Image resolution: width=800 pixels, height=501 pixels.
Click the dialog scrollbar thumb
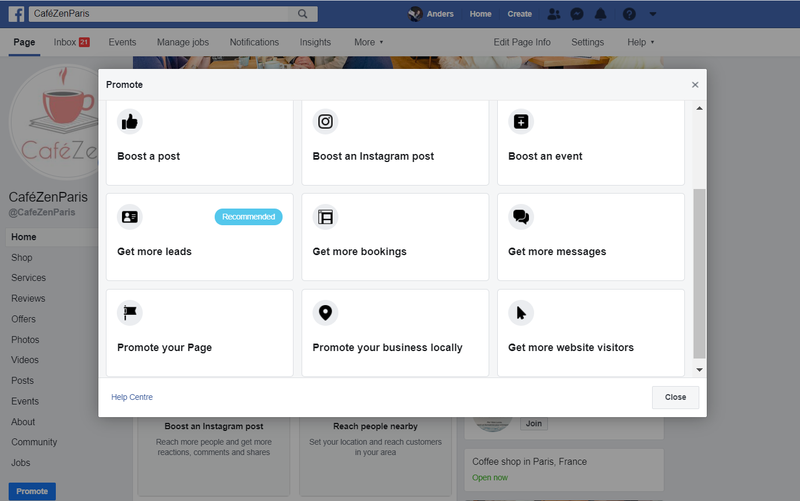[x=699, y=273]
